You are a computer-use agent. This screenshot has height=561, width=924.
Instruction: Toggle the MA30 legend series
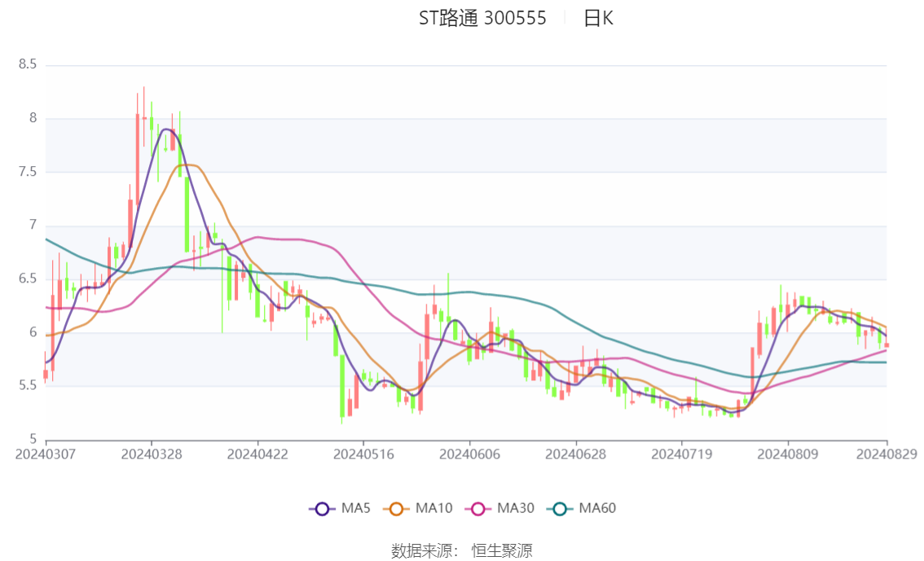pyautogui.click(x=499, y=508)
